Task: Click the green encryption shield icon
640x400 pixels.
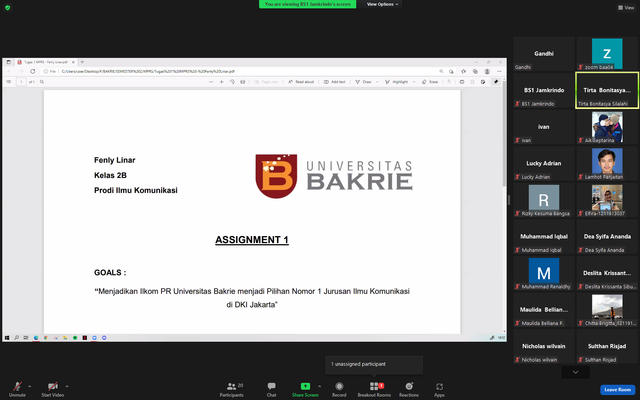Action: 7,7
